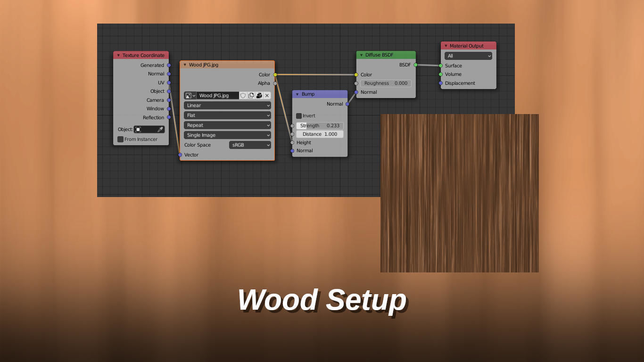Collapse the Diffuse BSDF node

pyautogui.click(x=361, y=55)
